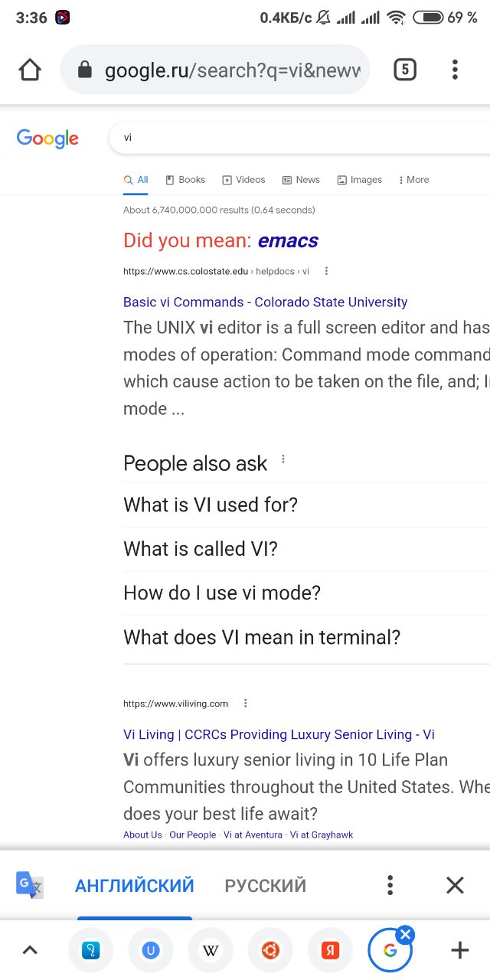The image size is (490, 980).
Task: Open options dots next to colostate.edu URL
Action: [x=327, y=271]
